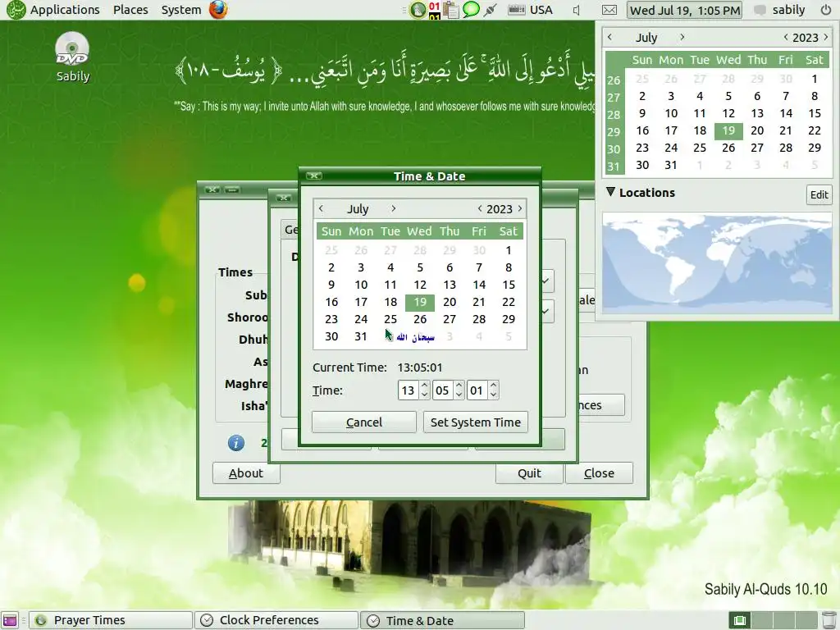Click the minutes input showing 05
The image size is (840, 630).
click(443, 390)
